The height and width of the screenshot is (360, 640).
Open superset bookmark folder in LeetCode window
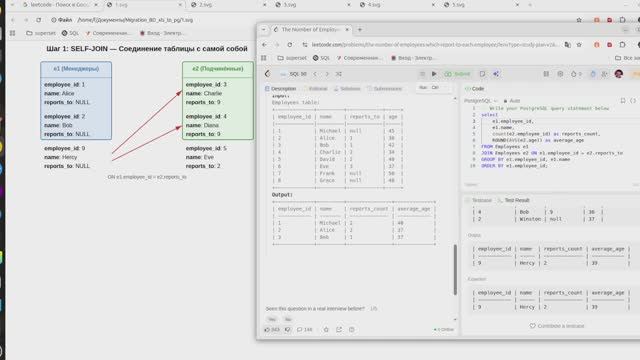(292, 58)
